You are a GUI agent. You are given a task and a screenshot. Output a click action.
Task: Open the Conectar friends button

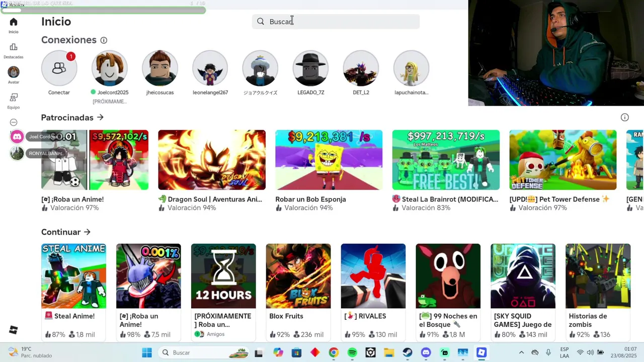click(59, 68)
